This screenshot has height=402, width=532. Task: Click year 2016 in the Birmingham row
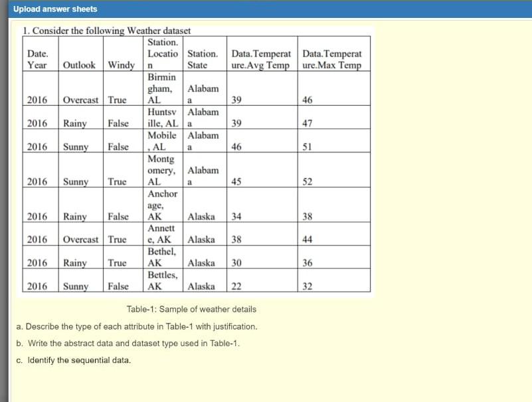click(37, 100)
